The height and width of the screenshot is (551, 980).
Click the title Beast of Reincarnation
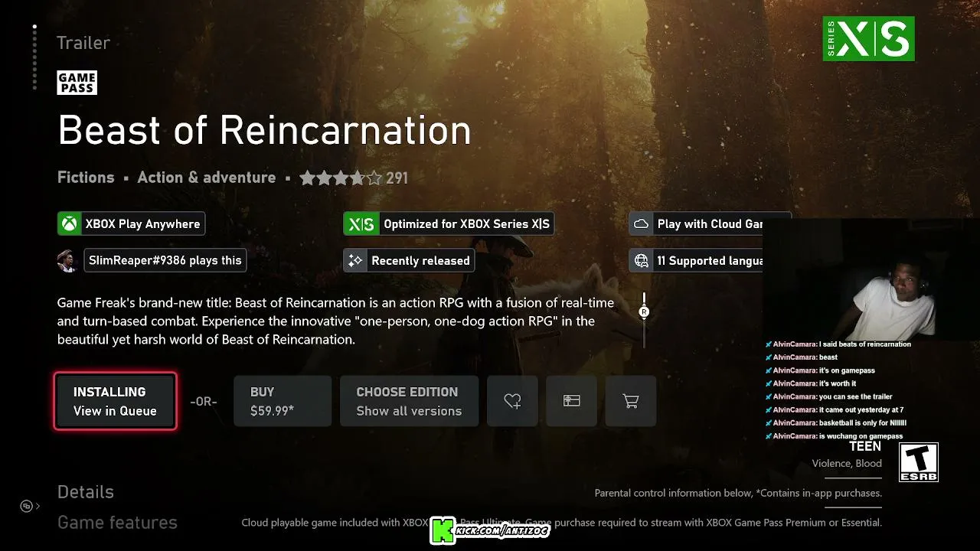tap(264, 131)
